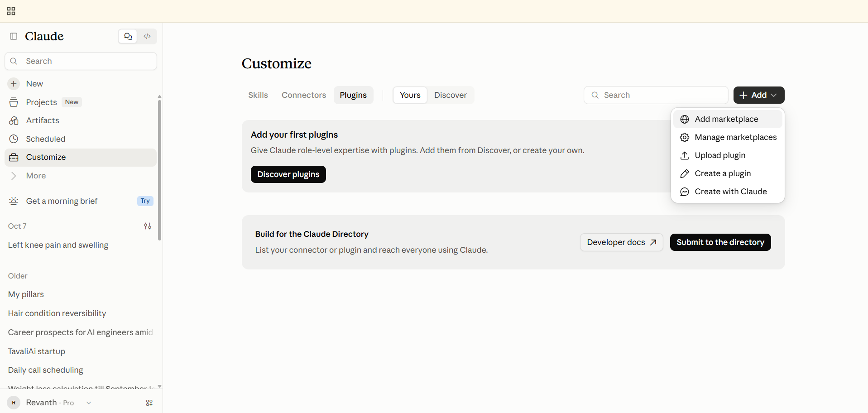Choose Add marketplace from the menu
Viewport: 868px width, 413px height.
tap(728, 119)
